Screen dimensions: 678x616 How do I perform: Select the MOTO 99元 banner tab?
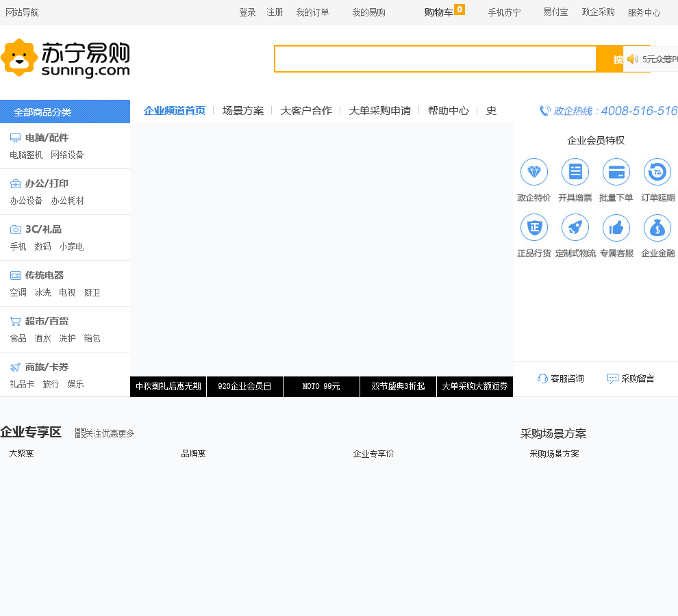pyautogui.click(x=321, y=387)
